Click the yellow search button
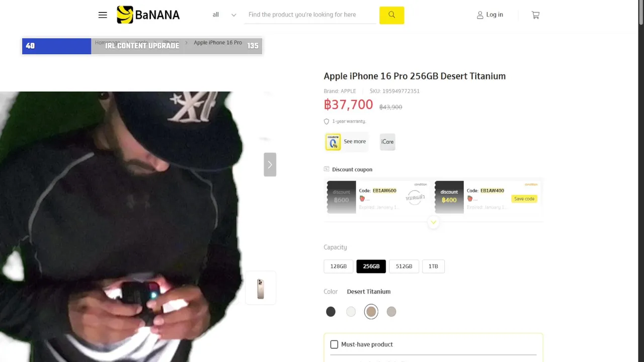This screenshot has height=362, width=644. pos(391,15)
